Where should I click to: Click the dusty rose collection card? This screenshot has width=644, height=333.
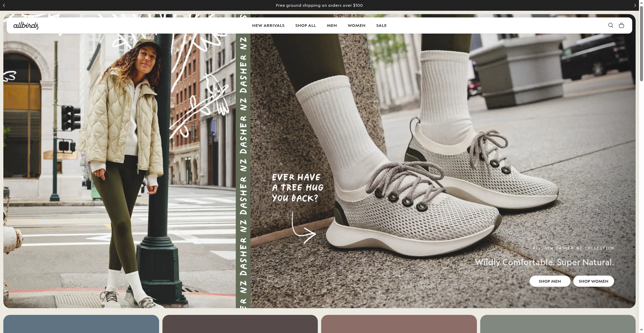tap(399, 324)
